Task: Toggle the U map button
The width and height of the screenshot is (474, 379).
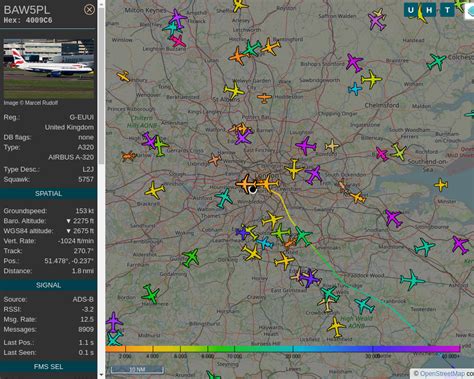Action: [x=411, y=10]
